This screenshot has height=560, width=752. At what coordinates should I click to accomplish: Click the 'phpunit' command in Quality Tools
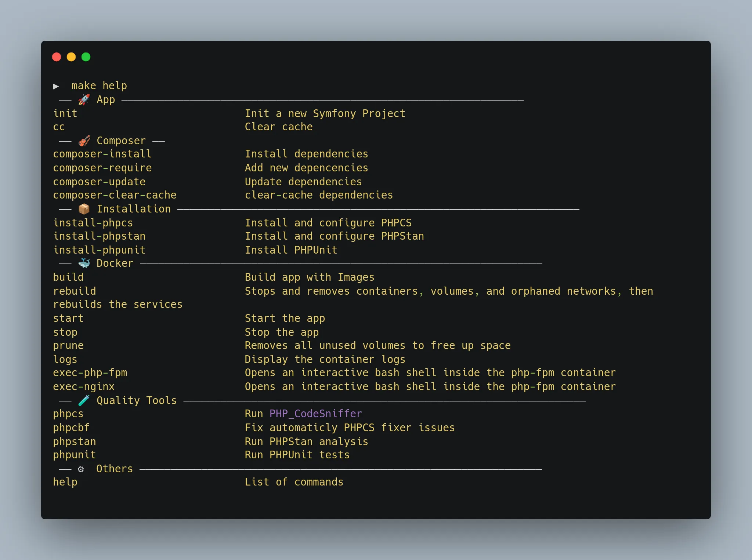[75, 455]
